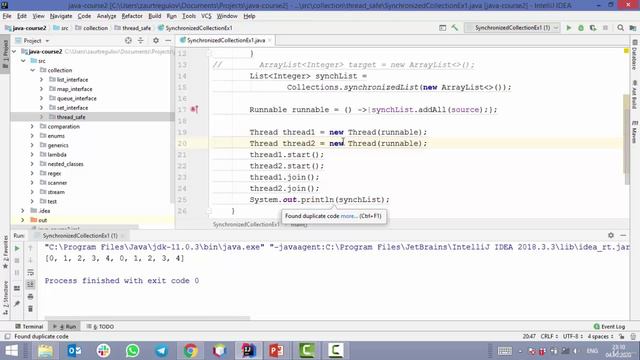The image size is (640, 360).
Task: Expand the map_interface folder
Action: (x=42, y=89)
